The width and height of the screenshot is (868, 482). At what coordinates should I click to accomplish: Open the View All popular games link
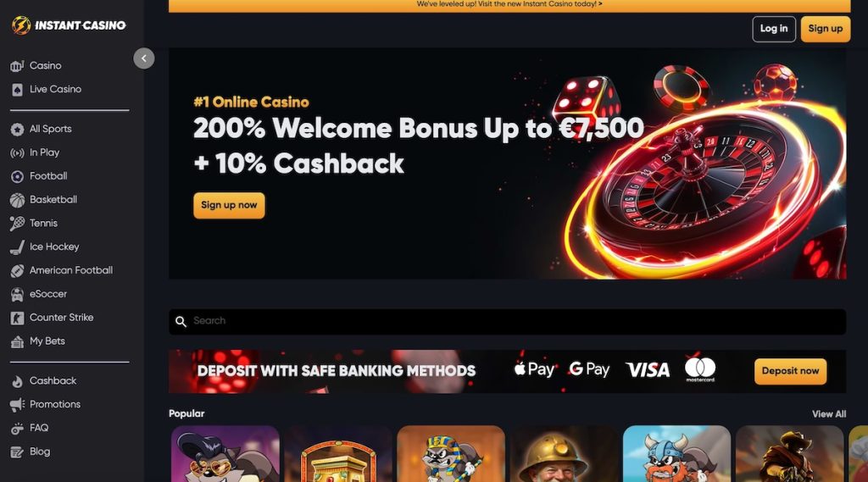pyautogui.click(x=829, y=414)
